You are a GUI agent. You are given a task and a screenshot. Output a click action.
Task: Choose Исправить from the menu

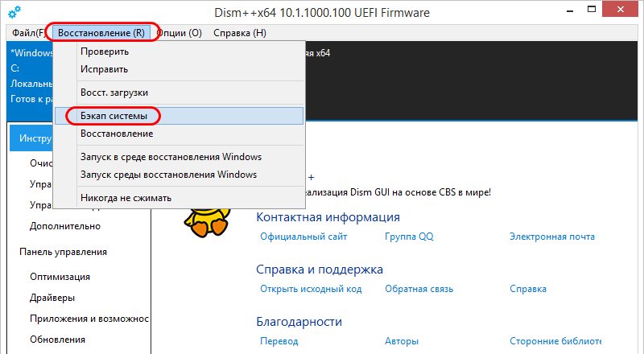[179, 69]
